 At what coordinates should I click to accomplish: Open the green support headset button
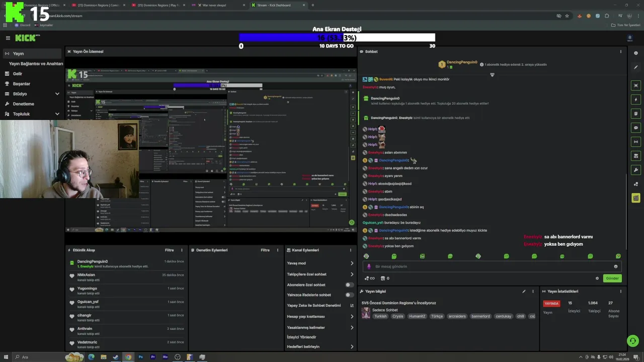[x=632, y=341]
